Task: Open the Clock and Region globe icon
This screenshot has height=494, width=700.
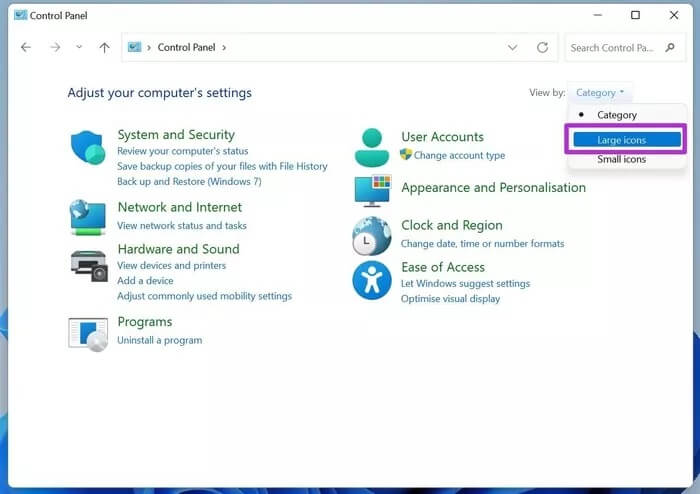Action: coord(371,236)
